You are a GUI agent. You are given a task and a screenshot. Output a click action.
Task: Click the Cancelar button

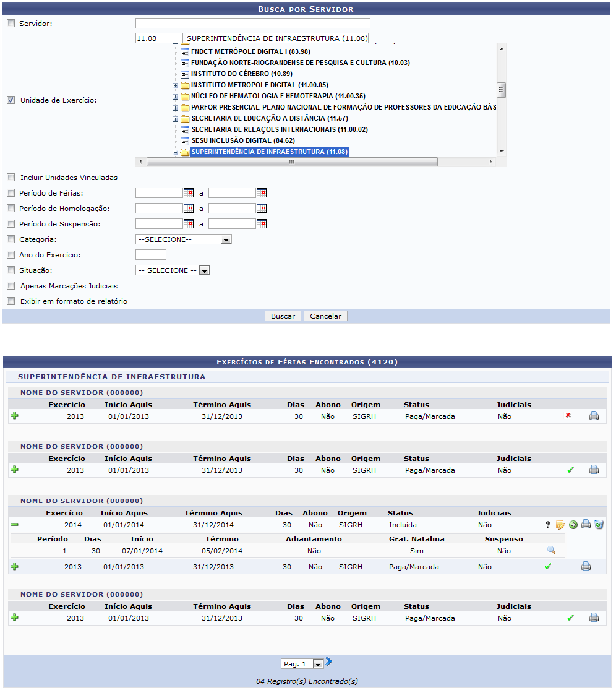tap(325, 316)
